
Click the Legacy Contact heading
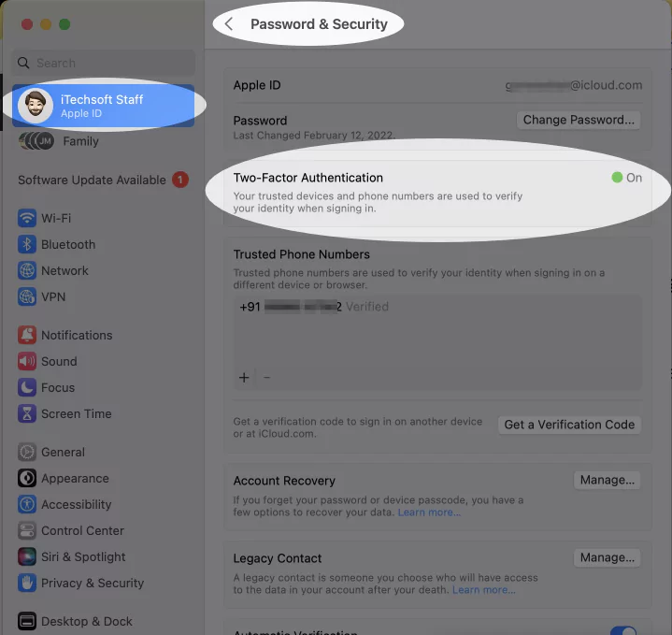point(278,558)
